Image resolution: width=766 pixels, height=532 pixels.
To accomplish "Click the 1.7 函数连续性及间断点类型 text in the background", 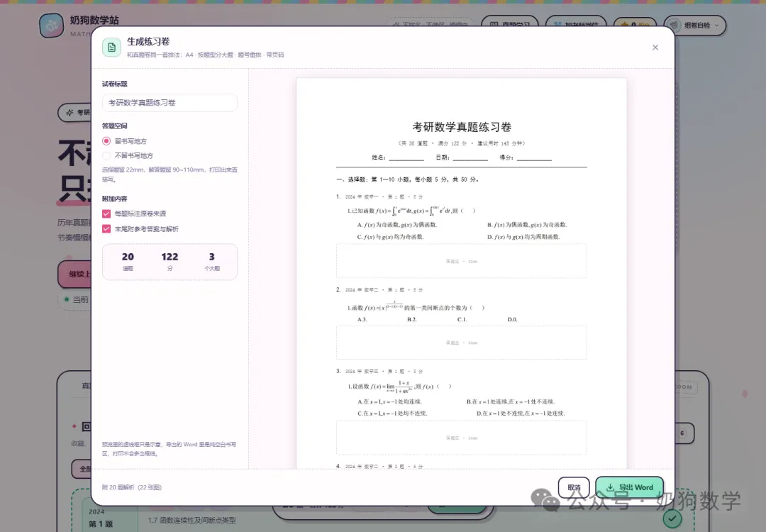I will 191,520.
